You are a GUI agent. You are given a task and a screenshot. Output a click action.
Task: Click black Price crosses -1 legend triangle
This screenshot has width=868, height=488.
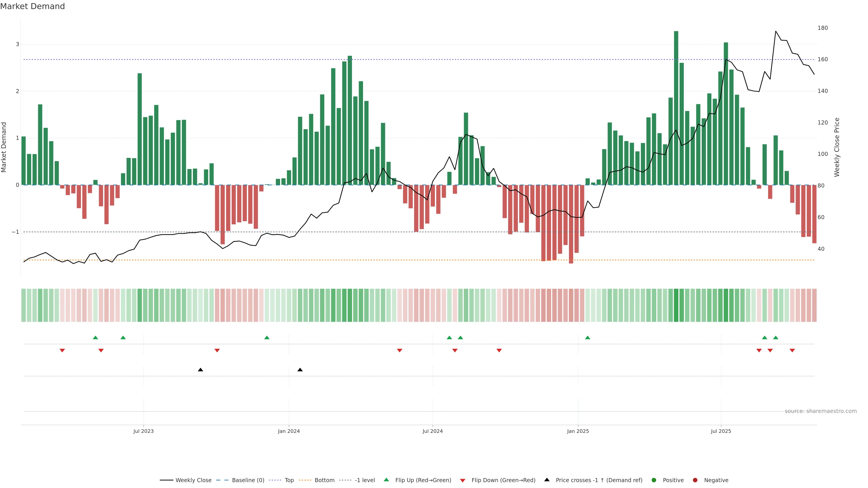click(x=547, y=480)
